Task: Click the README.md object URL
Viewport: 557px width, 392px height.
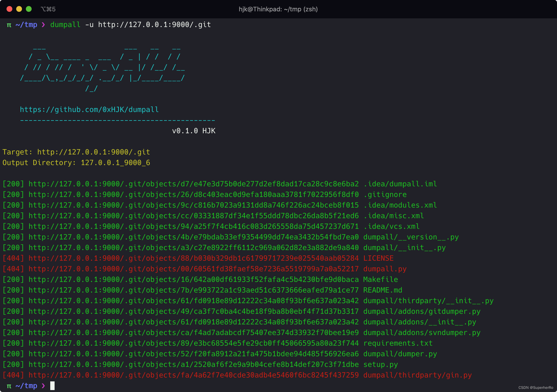Action: [193, 290]
